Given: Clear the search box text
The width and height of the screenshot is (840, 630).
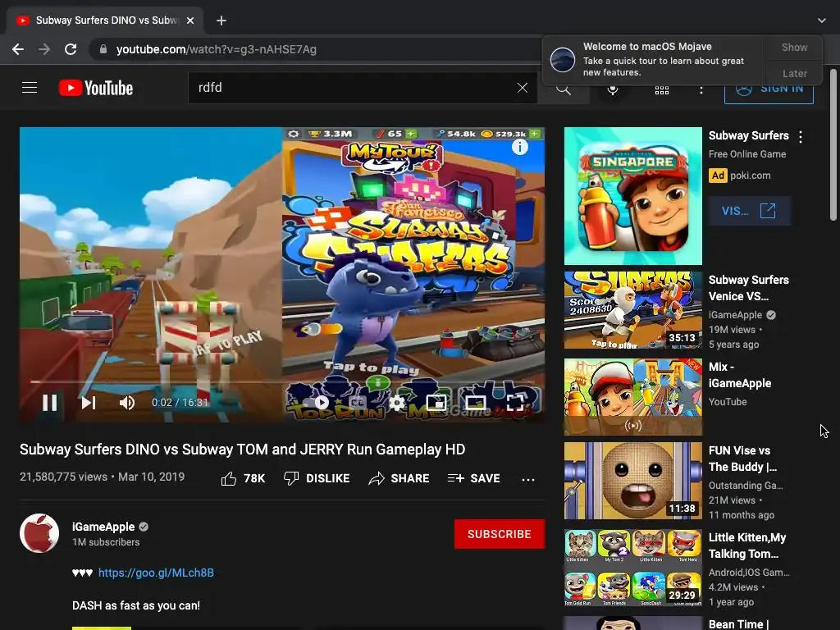Looking at the screenshot, I should 523,88.
